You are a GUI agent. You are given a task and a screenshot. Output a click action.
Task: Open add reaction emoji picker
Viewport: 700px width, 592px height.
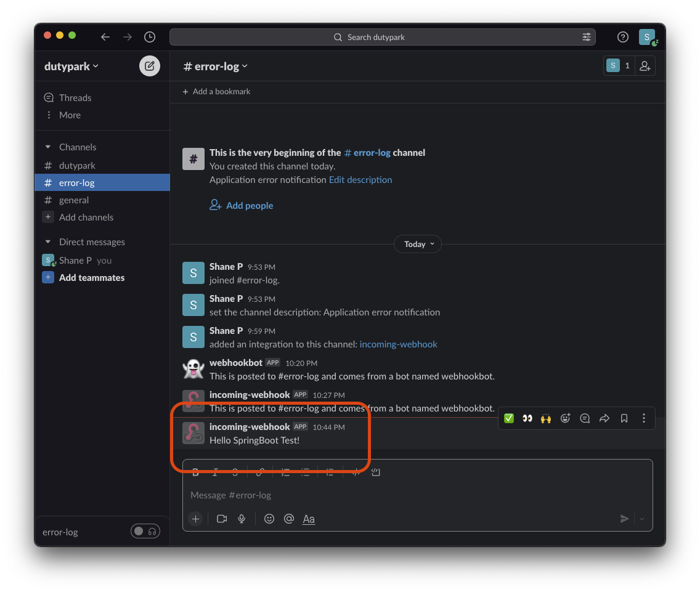[x=566, y=418]
